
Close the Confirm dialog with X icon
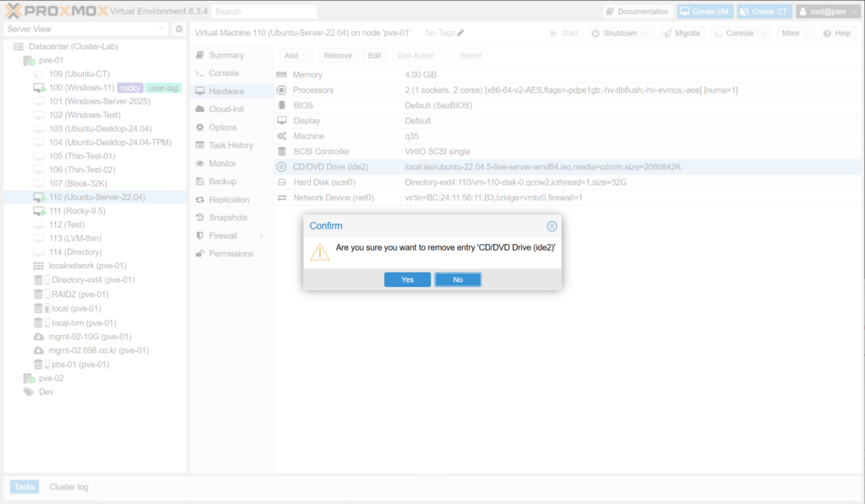click(552, 226)
